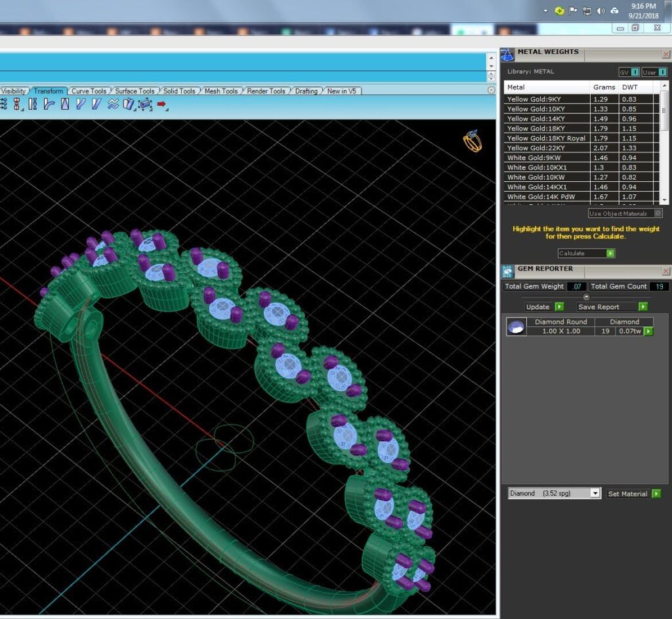Click the command area scroll-up arrow
672x619 pixels.
pos(491,58)
